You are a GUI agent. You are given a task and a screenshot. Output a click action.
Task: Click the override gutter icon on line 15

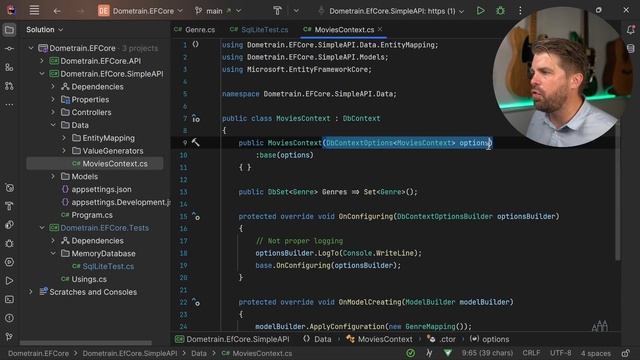tap(196, 216)
